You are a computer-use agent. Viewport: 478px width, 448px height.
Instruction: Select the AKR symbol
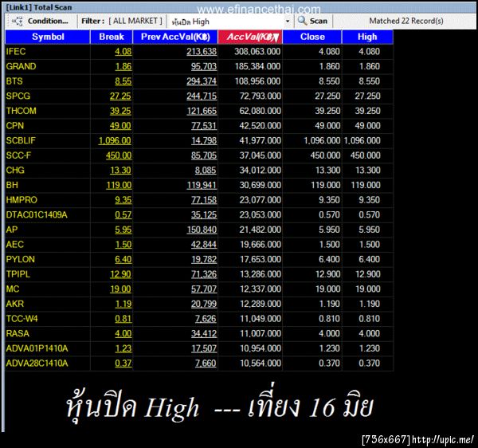click(15, 304)
